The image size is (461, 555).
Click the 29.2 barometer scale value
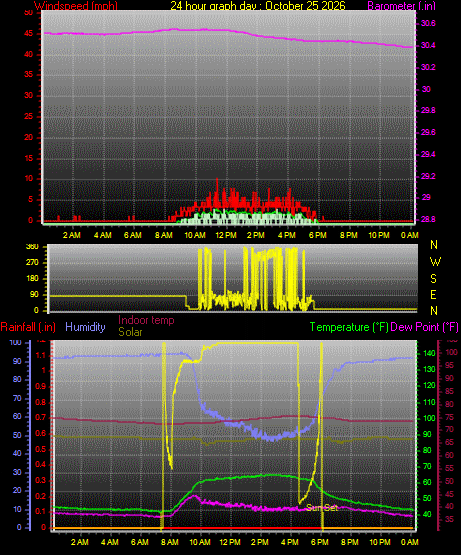click(x=428, y=176)
